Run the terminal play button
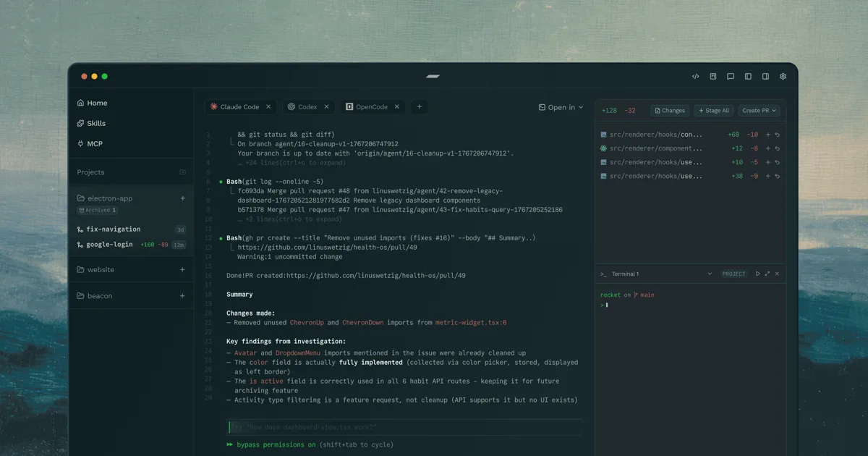Image resolution: width=868 pixels, height=456 pixels. coord(757,274)
